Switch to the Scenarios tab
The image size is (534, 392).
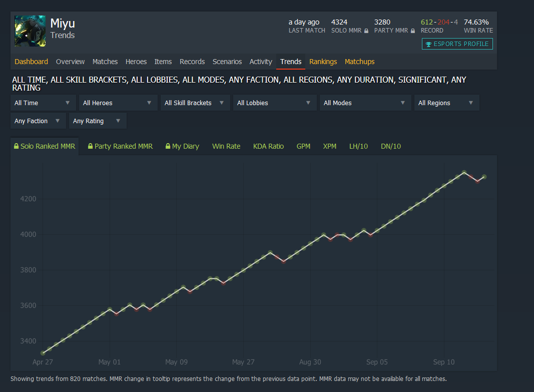[227, 62]
